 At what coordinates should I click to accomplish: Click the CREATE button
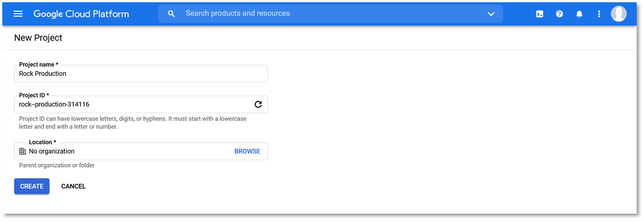[x=32, y=186]
